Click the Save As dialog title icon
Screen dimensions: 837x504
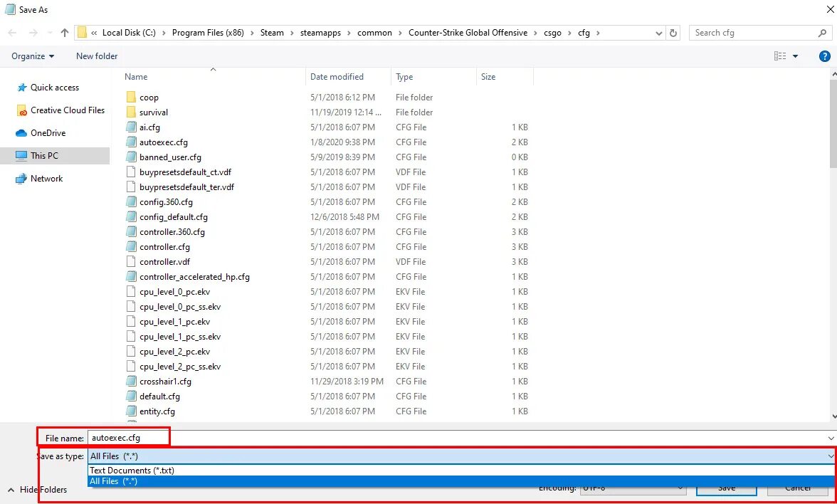pyautogui.click(x=10, y=9)
